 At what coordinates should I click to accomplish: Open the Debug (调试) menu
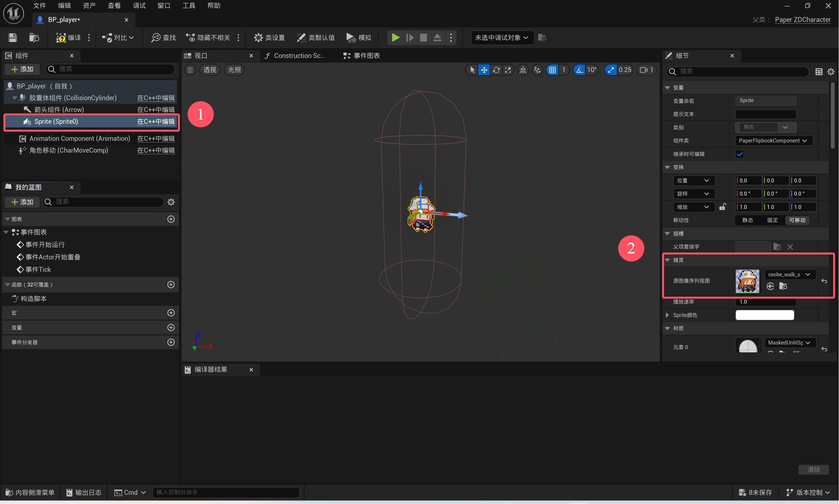[x=139, y=6]
